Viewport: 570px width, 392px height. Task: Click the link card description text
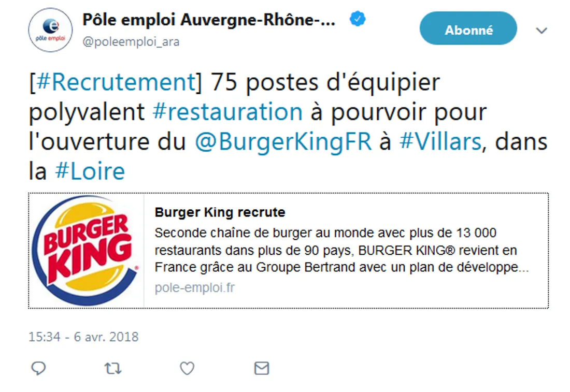341,250
